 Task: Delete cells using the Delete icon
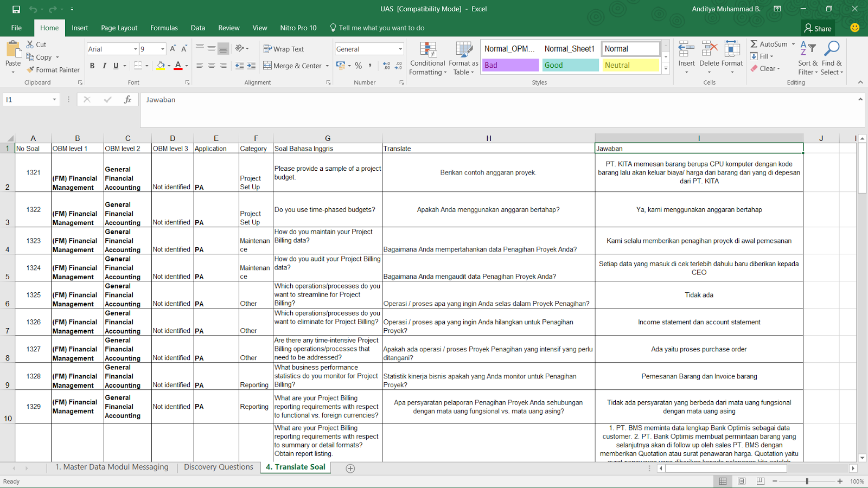coord(709,49)
